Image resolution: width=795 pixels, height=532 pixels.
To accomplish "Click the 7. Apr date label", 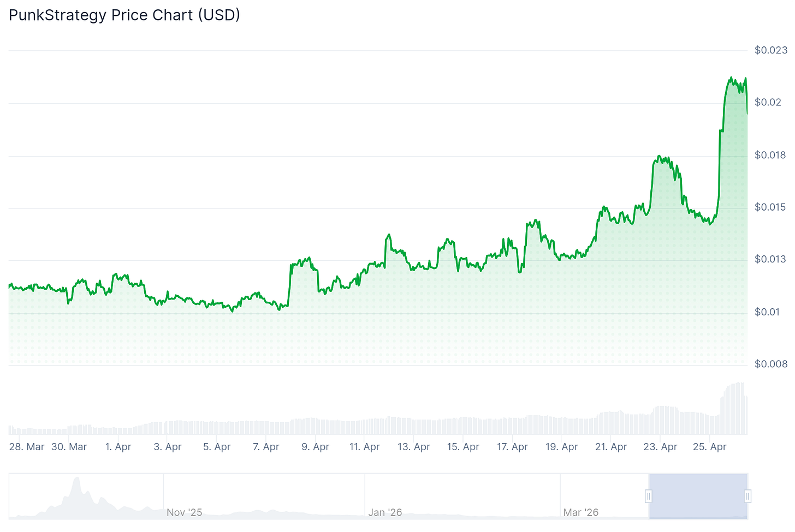I will click(266, 447).
